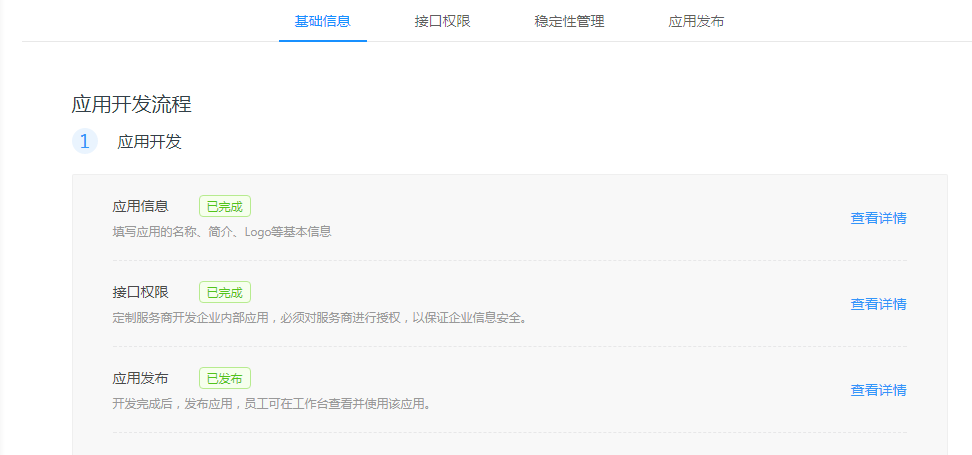This screenshot has height=455, width=972.
Task: Click the 应用开发 step title
Action: point(149,142)
